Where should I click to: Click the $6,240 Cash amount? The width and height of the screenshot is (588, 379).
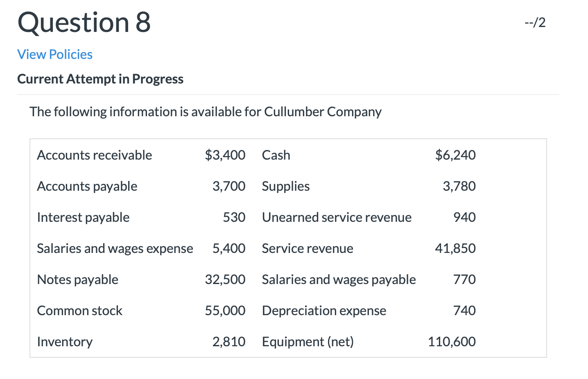(455, 155)
